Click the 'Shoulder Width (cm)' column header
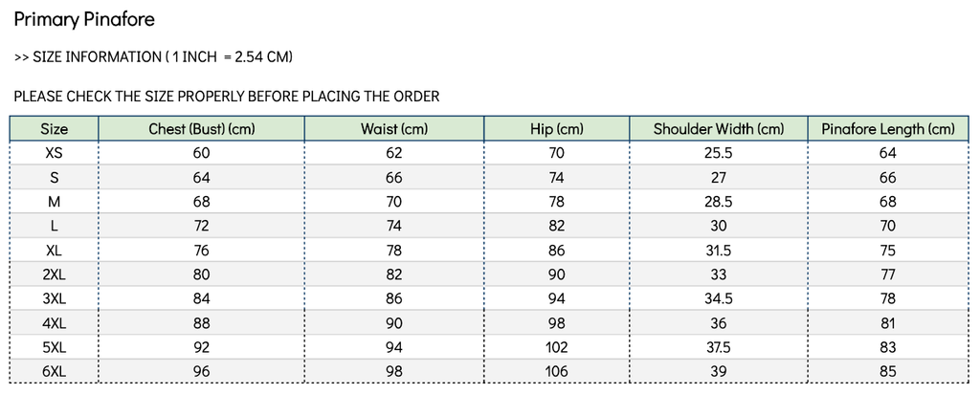 719,129
